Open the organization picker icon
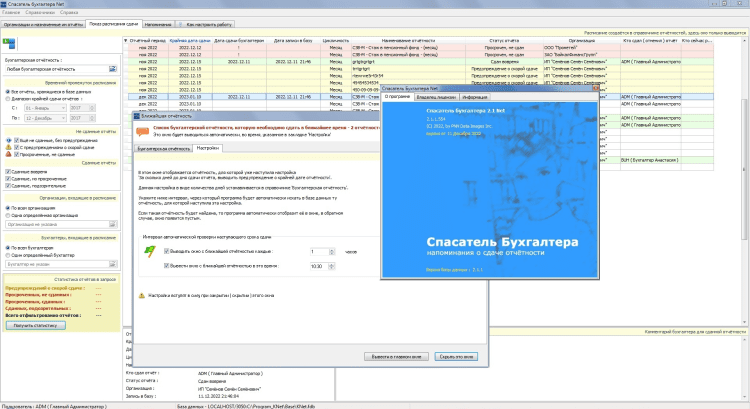Screen dimensions: 750x409 (x=112, y=224)
